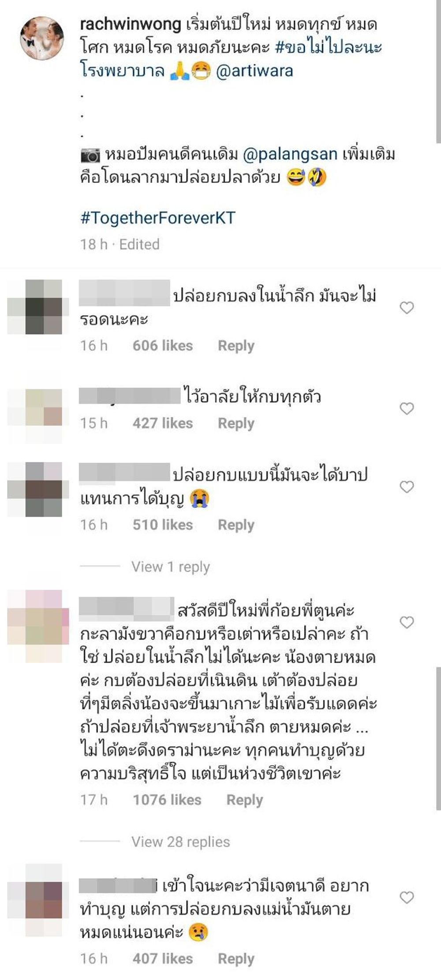Reply to the comment with 1076 likes

coord(244,800)
